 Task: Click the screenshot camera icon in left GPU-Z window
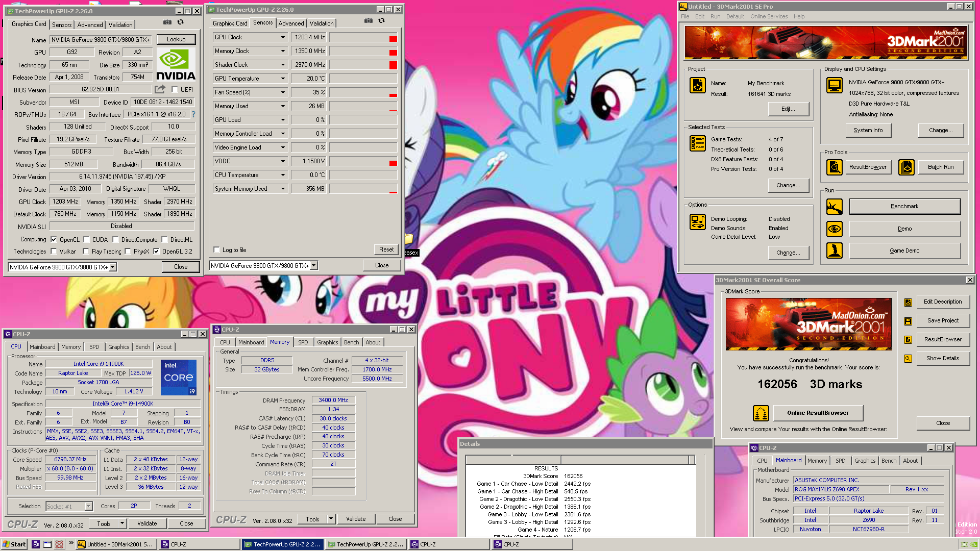[167, 22]
